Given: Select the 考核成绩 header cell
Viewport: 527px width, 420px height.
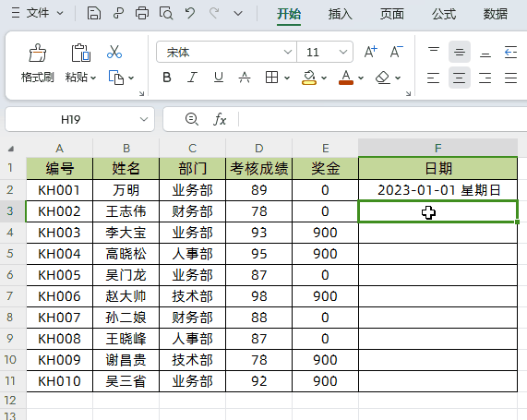Looking at the screenshot, I should click(258, 168).
